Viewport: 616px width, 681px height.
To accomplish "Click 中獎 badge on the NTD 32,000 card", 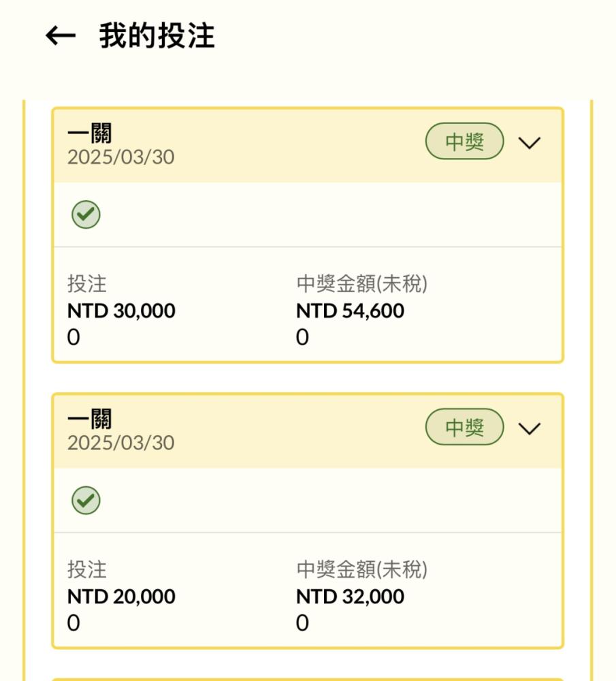I will (465, 428).
